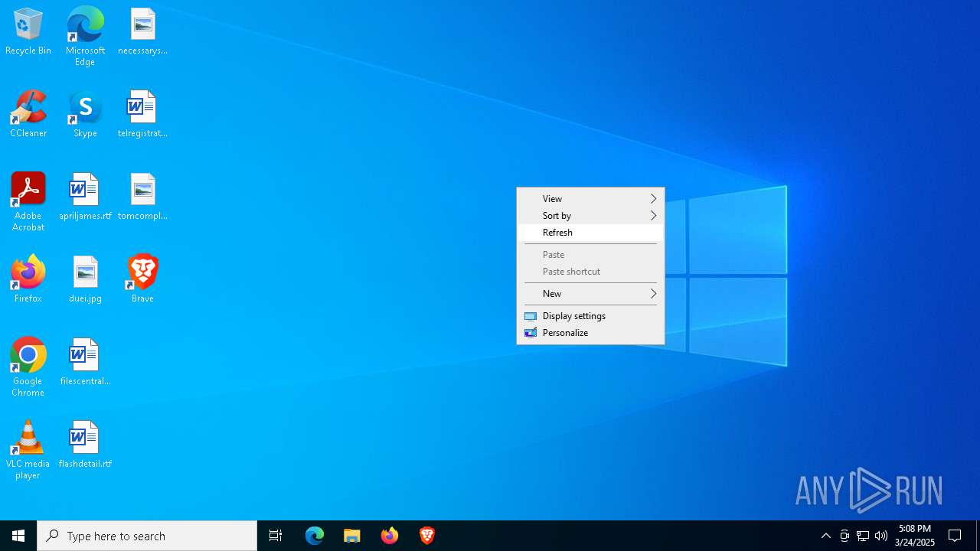Select the necessarys... image file icon
The width and height of the screenshot is (980, 551).
[x=142, y=32]
